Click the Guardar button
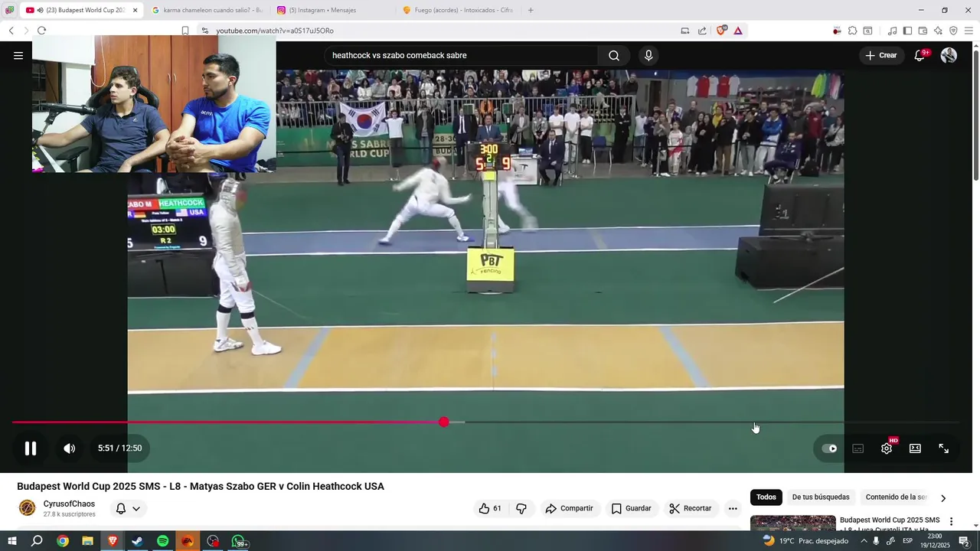 point(632,508)
